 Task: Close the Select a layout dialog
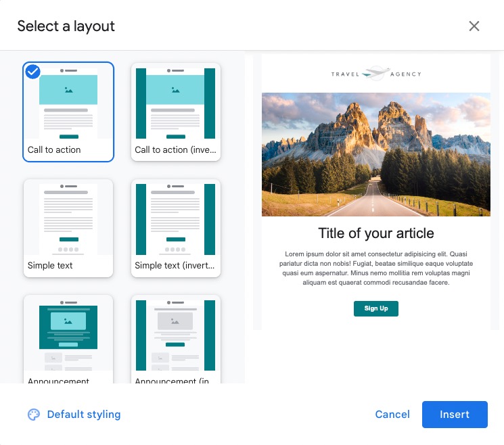click(x=474, y=26)
